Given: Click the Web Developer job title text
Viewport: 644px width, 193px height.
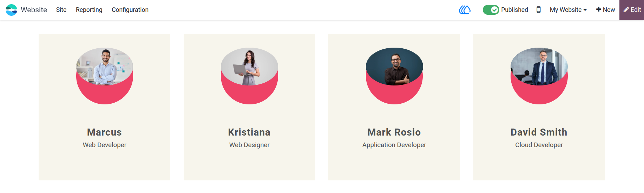Looking at the screenshot, I should point(105,145).
